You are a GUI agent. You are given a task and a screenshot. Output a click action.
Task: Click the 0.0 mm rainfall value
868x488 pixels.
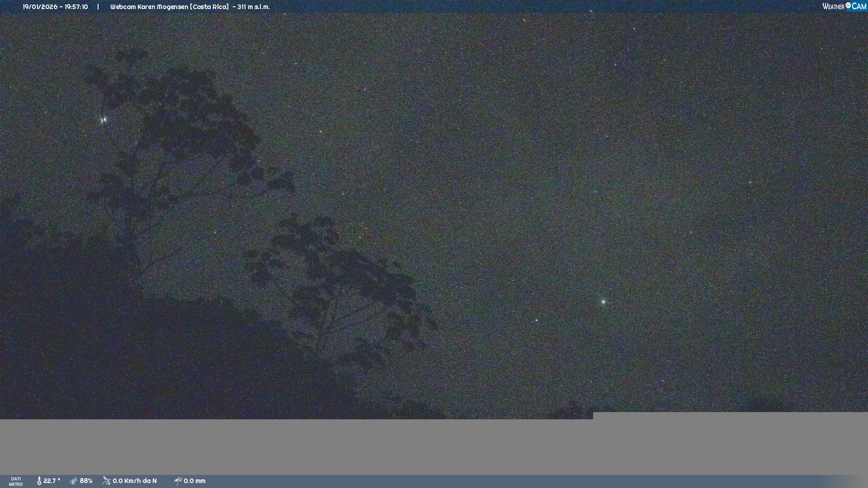pos(194,481)
